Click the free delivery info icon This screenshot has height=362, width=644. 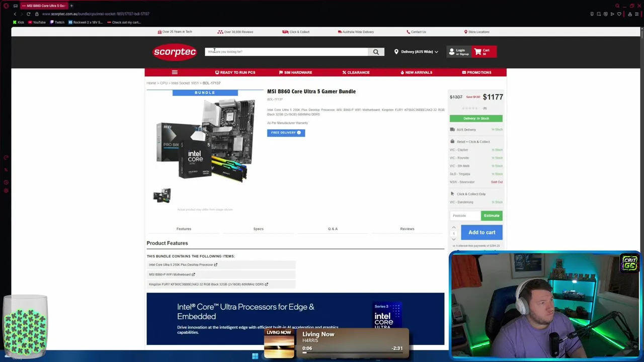299,133
